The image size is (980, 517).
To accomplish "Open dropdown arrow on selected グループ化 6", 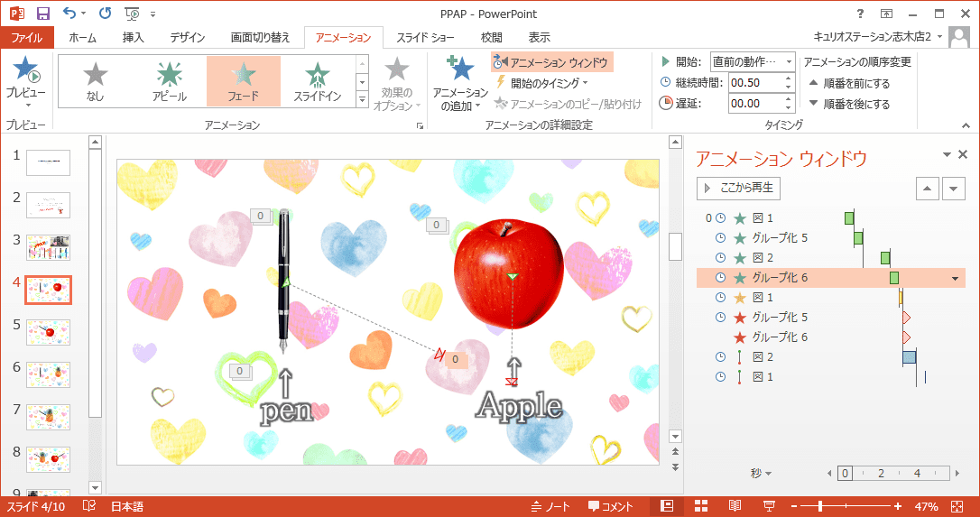I will 955,278.
